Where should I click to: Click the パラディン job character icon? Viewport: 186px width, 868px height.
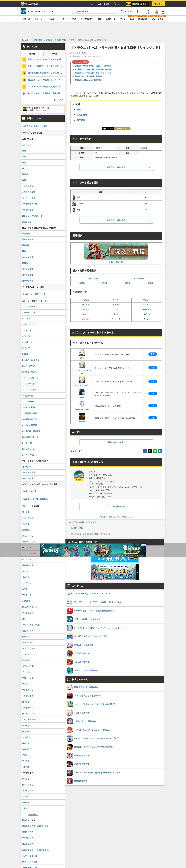click(74, 204)
